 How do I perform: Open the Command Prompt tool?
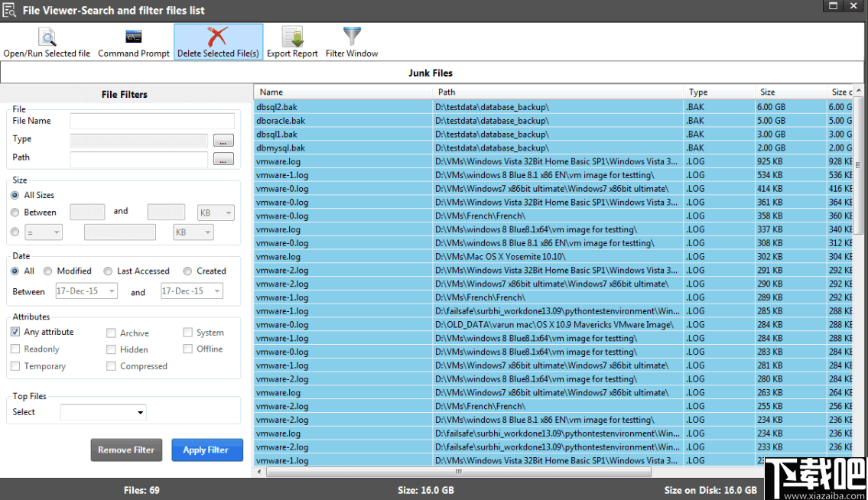click(x=134, y=41)
